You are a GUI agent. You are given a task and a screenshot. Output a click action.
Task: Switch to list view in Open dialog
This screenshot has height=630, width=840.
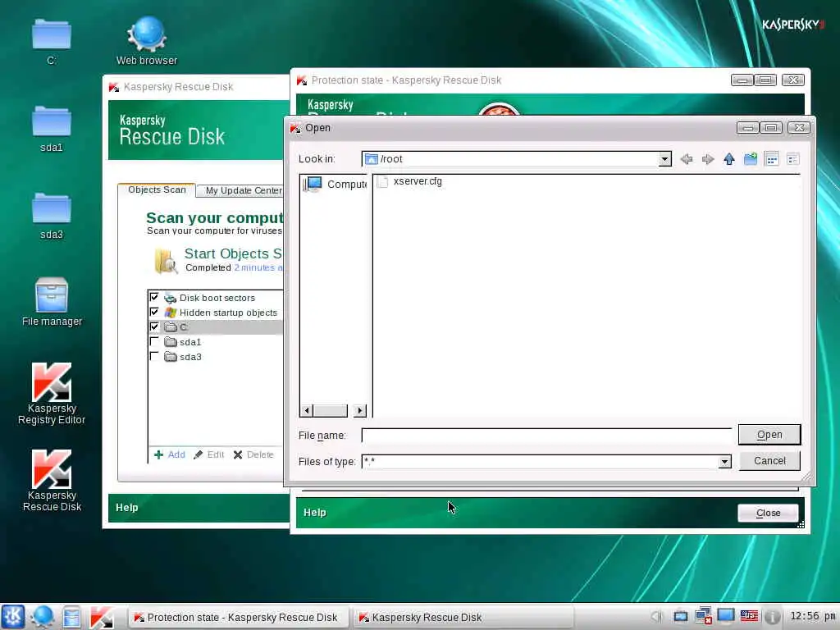click(x=772, y=159)
